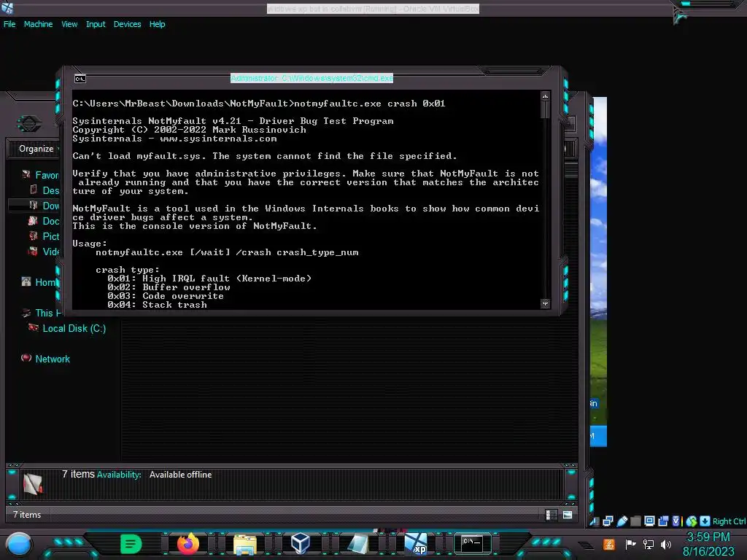Click the scroll-up arrow in command prompt
The height and width of the screenshot is (560, 747).
coord(546,96)
